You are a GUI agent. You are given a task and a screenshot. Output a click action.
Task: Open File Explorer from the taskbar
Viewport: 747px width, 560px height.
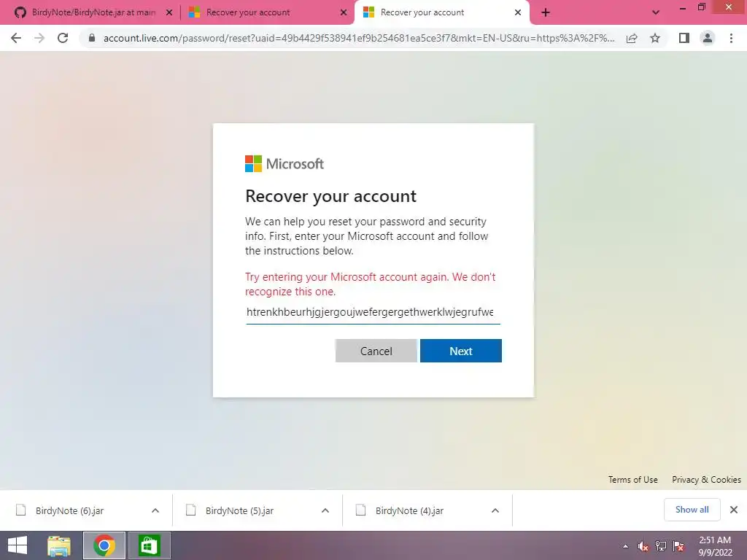click(x=59, y=545)
